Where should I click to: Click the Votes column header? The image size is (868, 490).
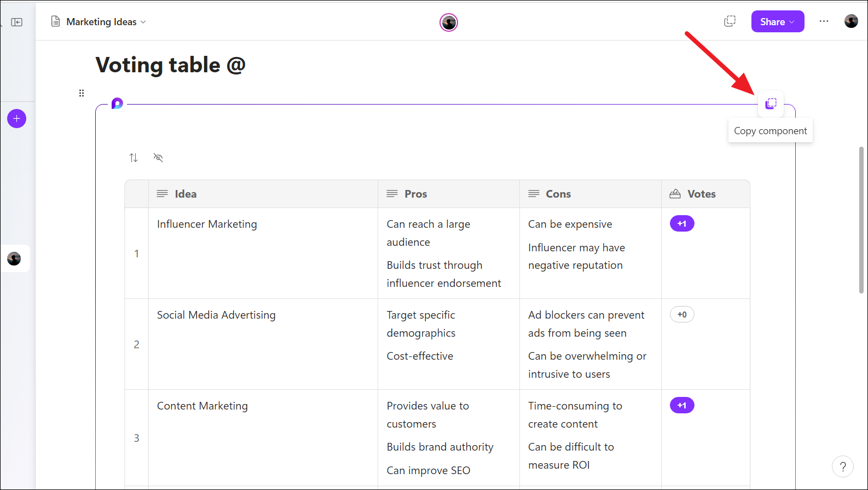(701, 194)
